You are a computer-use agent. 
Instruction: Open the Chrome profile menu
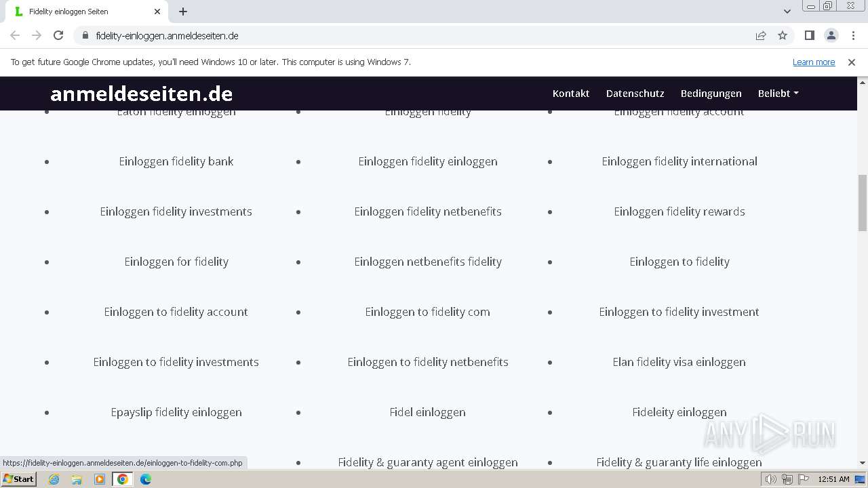831,35
